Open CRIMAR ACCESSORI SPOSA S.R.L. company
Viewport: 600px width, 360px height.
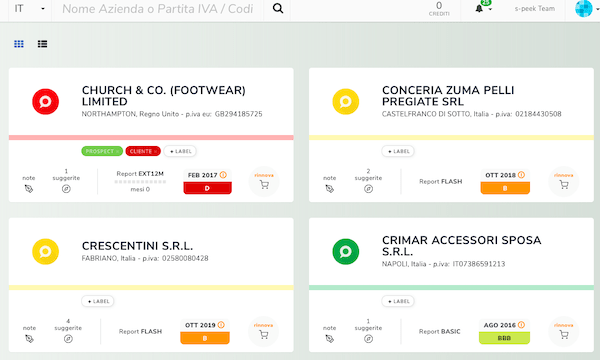pyautogui.click(x=461, y=246)
